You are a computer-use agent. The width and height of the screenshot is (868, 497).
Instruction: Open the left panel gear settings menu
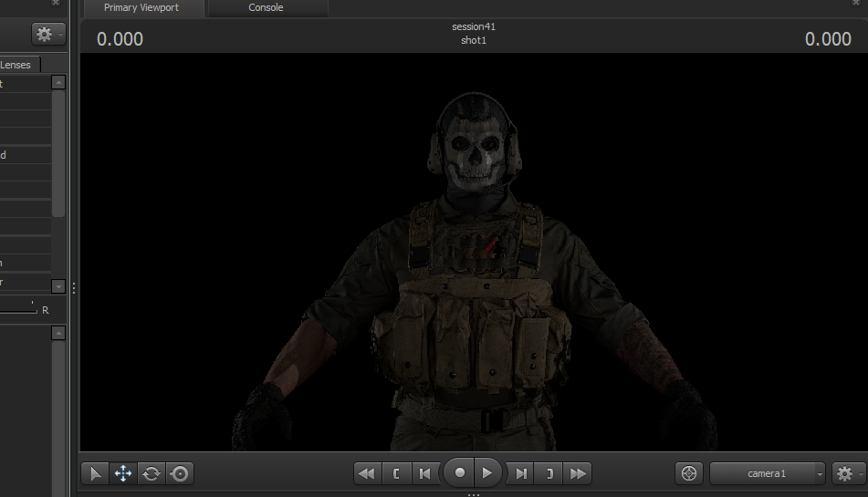[48, 35]
